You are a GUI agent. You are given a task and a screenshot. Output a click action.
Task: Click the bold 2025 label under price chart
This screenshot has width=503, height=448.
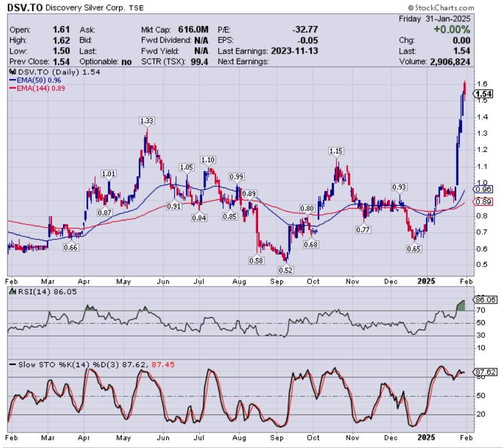[x=426, y=281]
